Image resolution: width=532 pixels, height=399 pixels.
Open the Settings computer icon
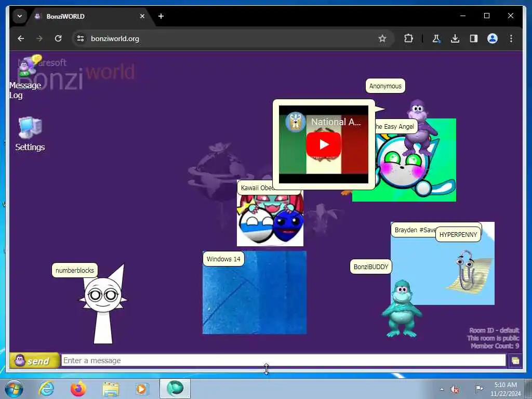pyautogui.click(x=30, y=134)
